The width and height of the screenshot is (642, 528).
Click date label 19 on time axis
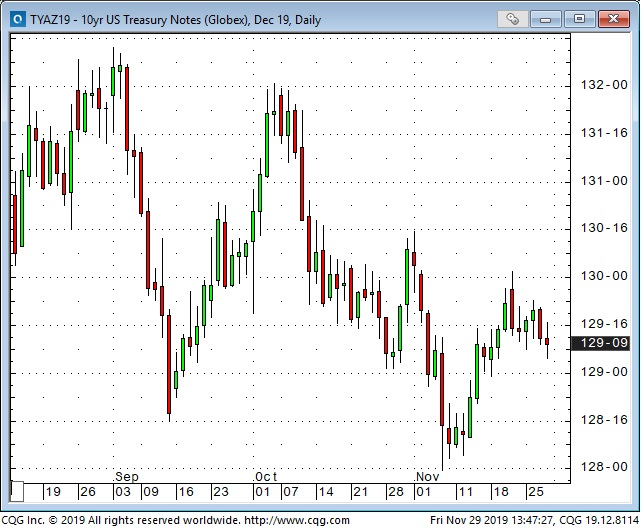[53, 492]
